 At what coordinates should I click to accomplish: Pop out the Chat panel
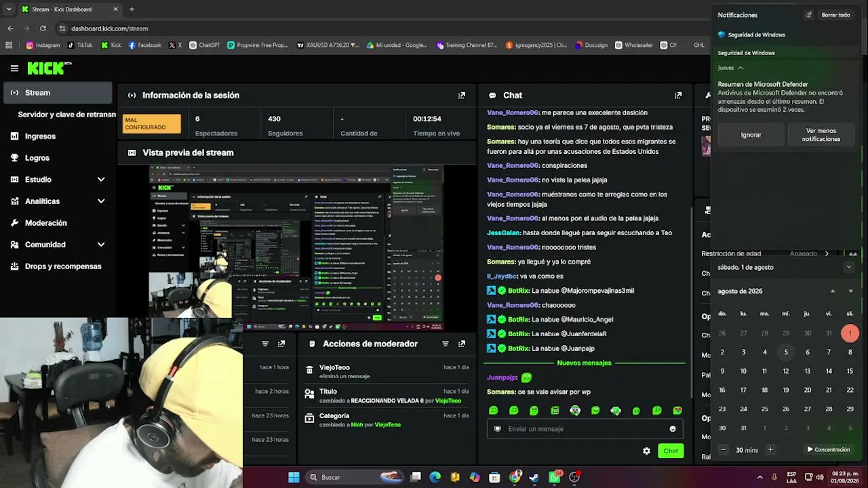678,96
